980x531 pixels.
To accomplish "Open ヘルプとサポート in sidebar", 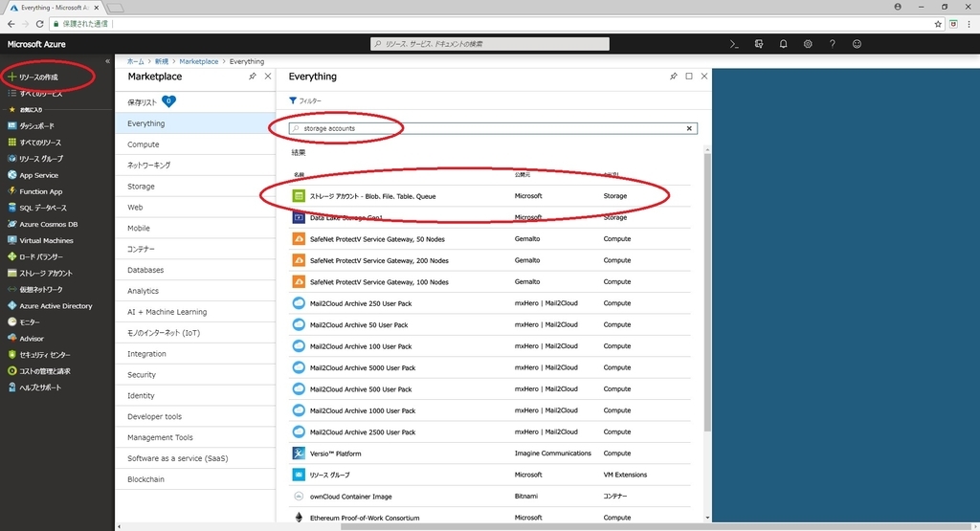I will point(34,387).
